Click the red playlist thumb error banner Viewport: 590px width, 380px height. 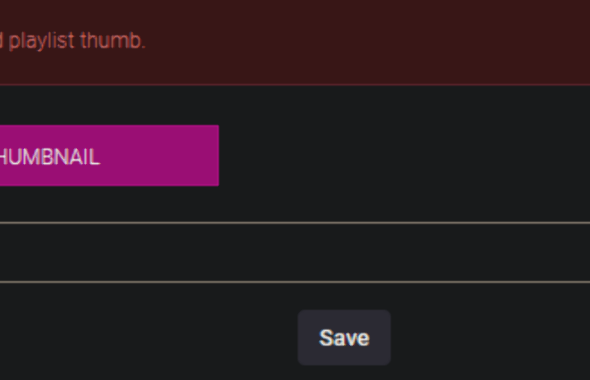coord(295,42)
